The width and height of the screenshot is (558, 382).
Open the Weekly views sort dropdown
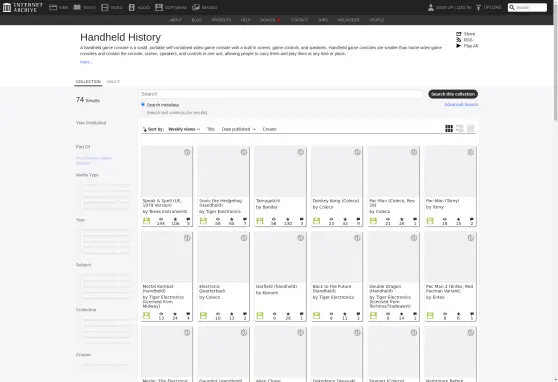(x=184, y=129)
